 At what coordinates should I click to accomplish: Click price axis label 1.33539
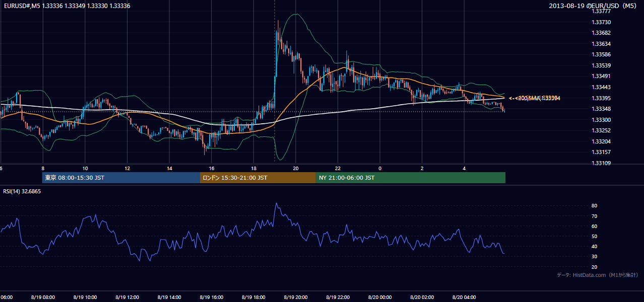tap(601, 65)
